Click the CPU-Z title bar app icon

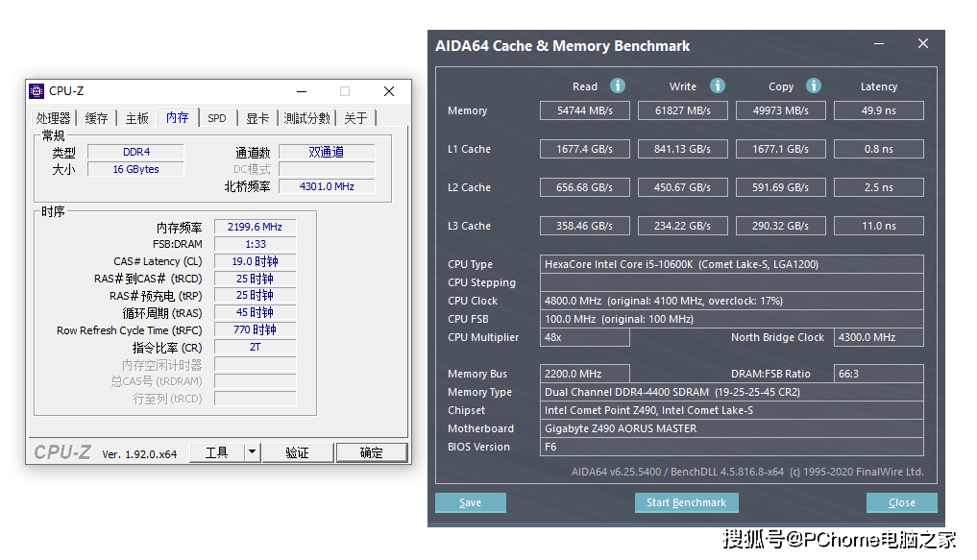pyautogui.click(x=37, y=91)
